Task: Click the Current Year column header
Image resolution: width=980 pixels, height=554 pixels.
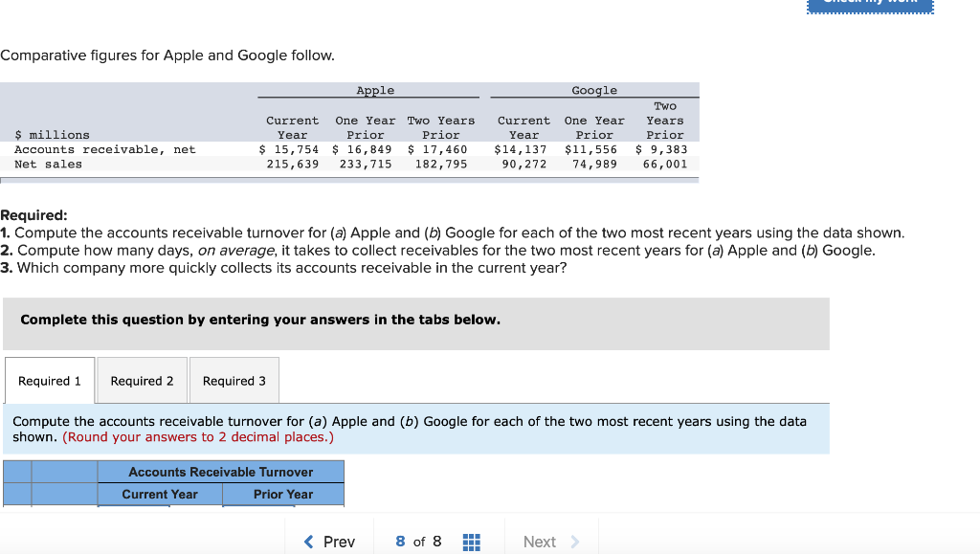Action: click(x=159, y=494)
